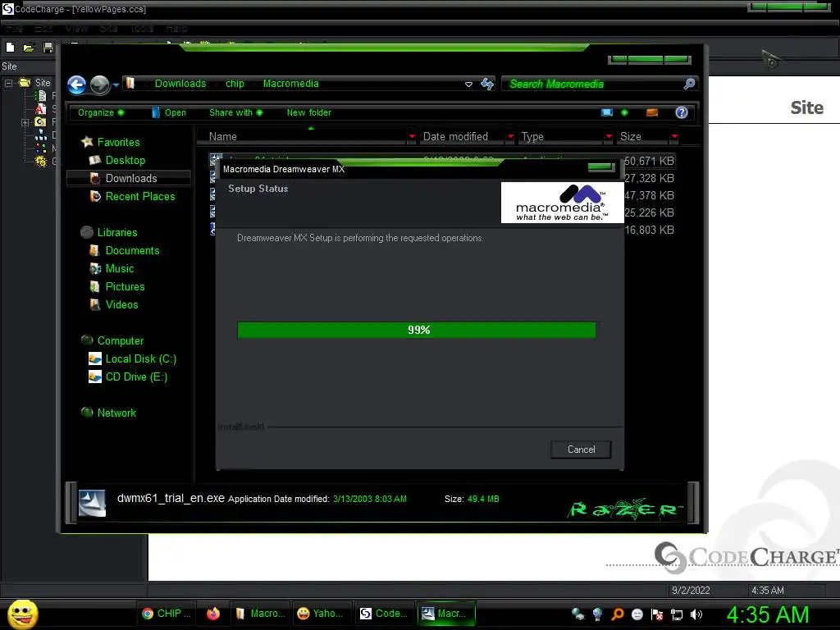Click the blue Help question mark icon

[682, 112]
